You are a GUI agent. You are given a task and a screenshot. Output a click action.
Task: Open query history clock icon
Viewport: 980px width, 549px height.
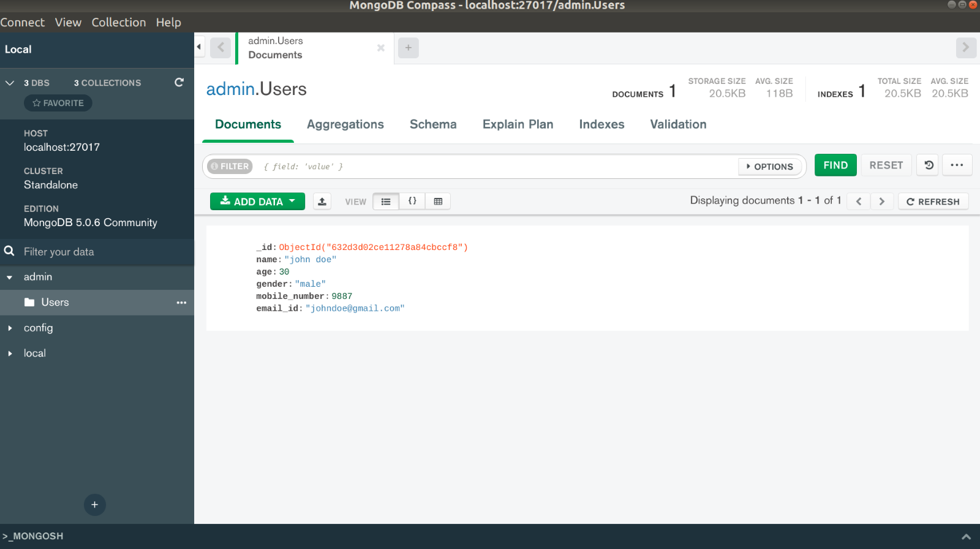[929, 165]
